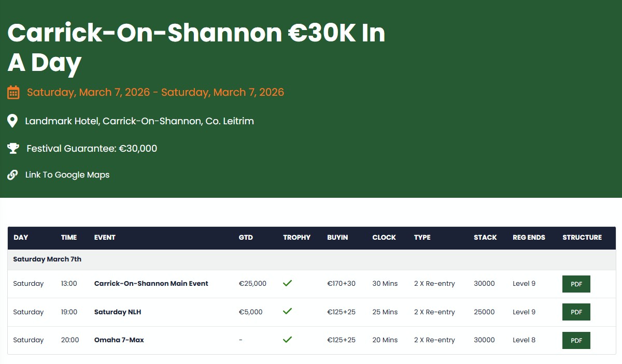Click the Main Event trophy checkmark

point(287,283)
